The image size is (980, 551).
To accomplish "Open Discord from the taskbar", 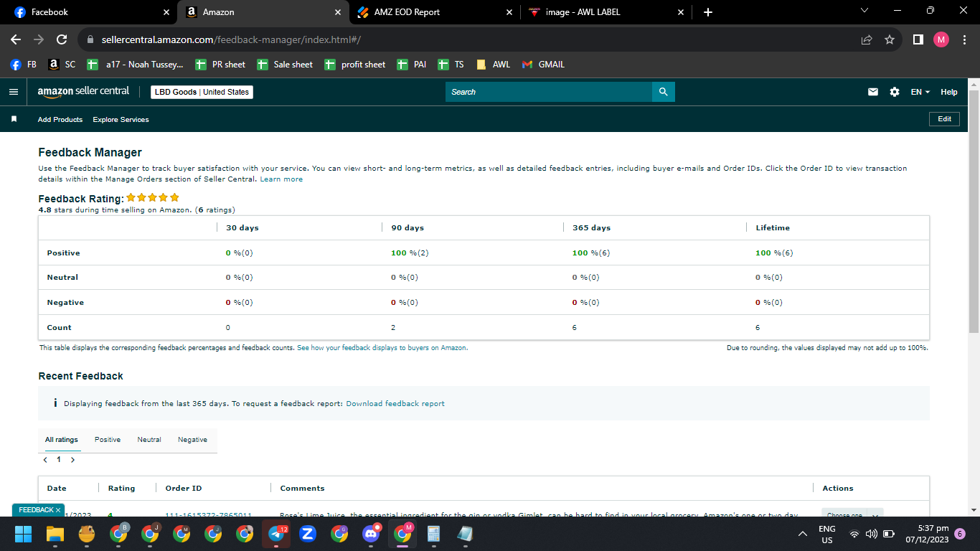I will coord(371,534).
